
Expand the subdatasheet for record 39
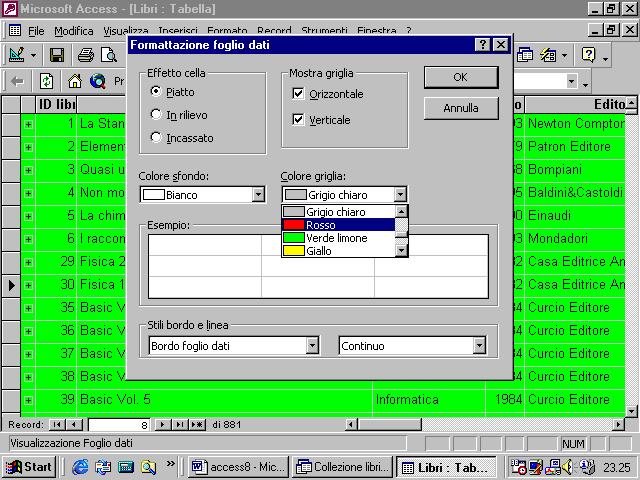(x=28, y=400)
